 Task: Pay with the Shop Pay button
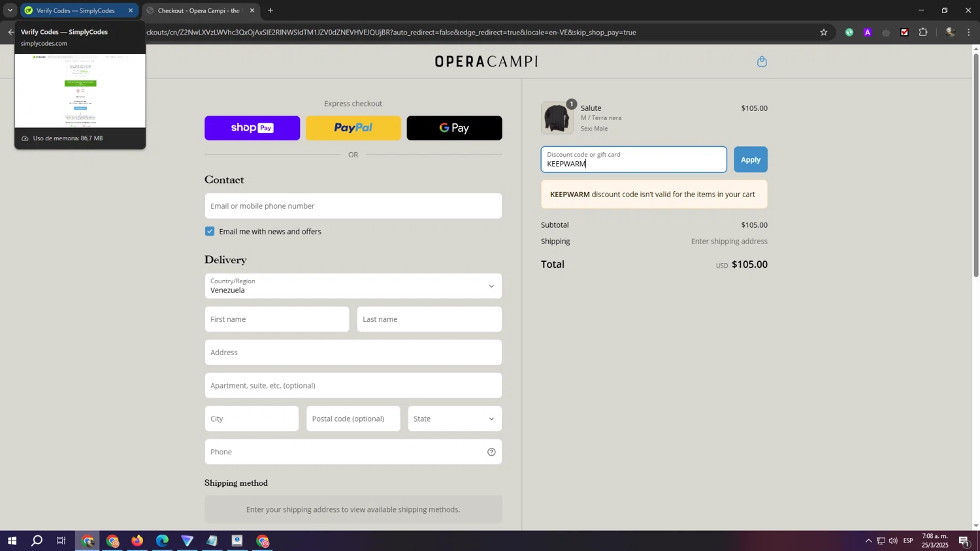(252, 128)
